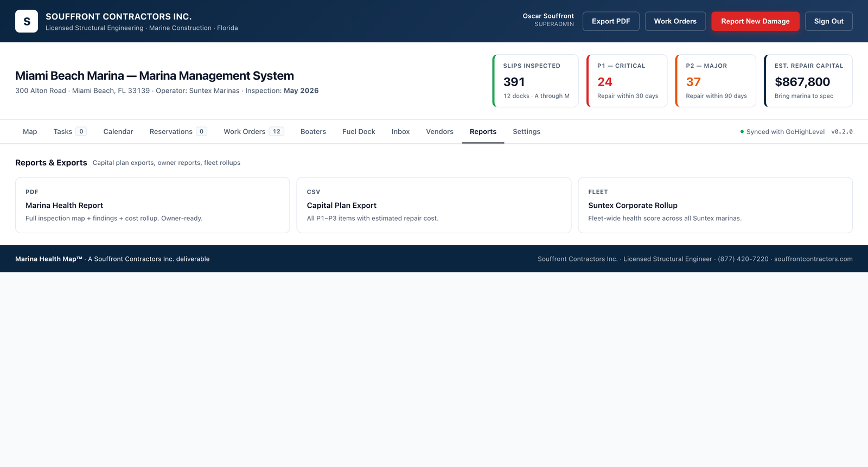Click the (877) 420-7220 phone number
This screenshot has width=868, height=467.
[743, 259]
